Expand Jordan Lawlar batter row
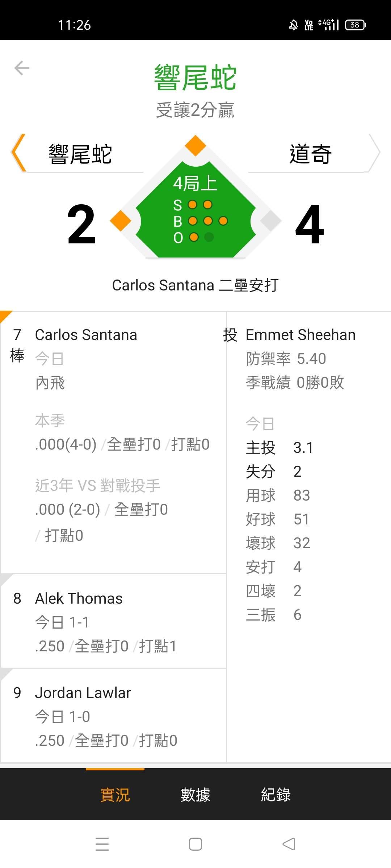The height and width of the screenshot is (868, 391). pos(114,716)
